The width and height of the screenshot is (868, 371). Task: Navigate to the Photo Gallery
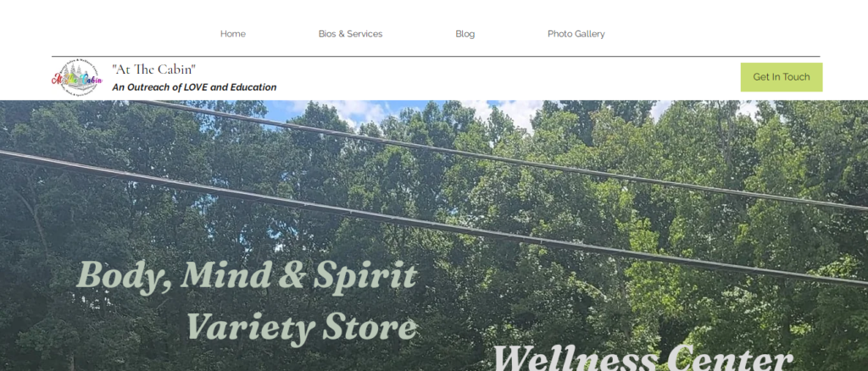(576, 34)
